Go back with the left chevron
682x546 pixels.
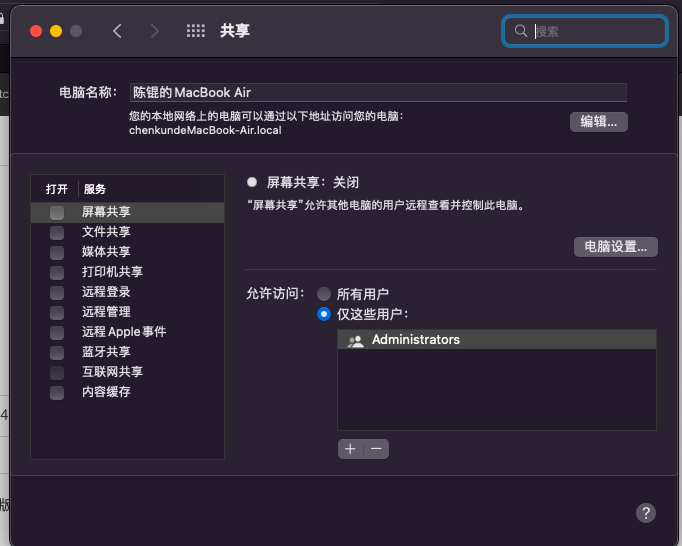pos(117,31)
